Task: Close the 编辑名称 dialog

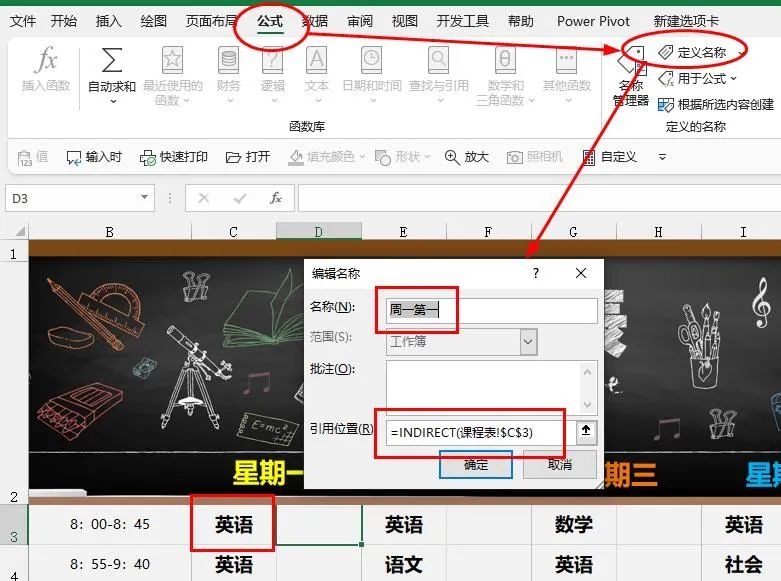Action: point(581,273)
